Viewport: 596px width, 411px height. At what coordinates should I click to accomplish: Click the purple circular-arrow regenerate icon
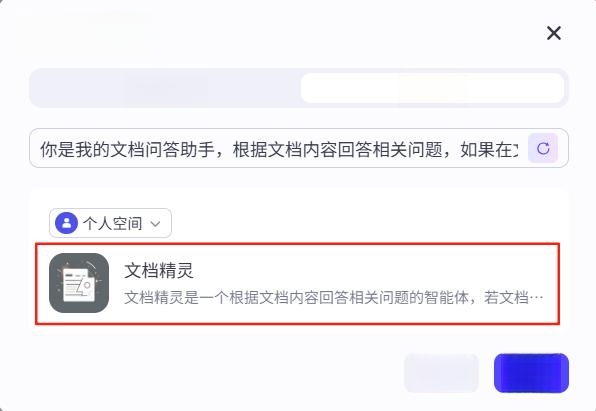543,148
